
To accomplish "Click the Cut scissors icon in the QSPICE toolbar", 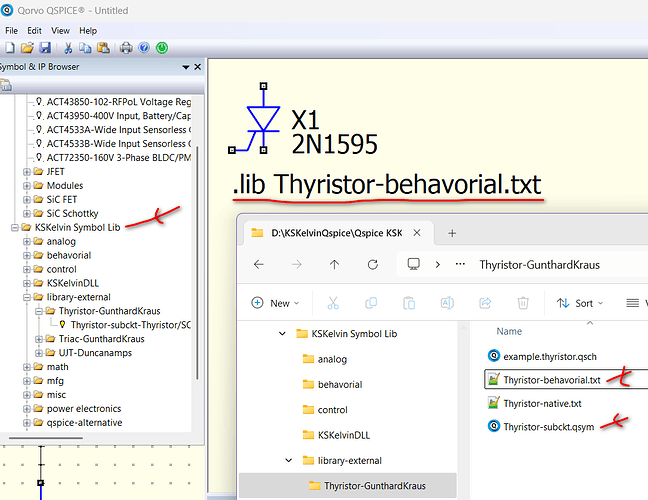I will (68, 48).
